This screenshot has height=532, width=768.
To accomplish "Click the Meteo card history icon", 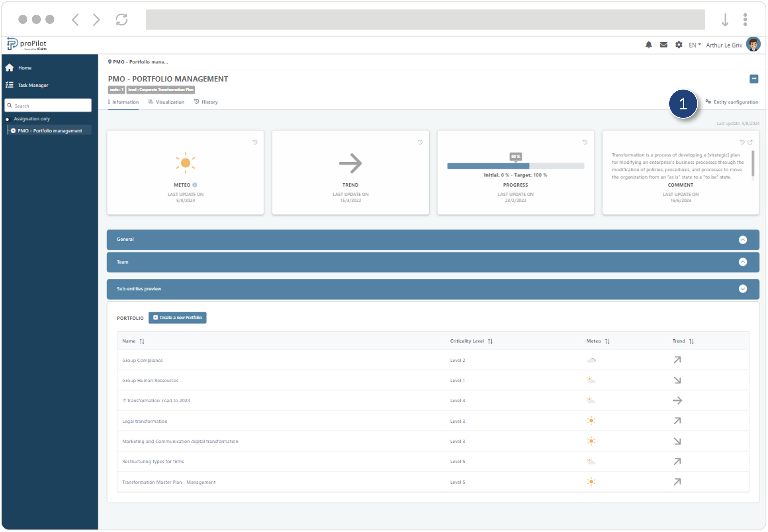I will pyautogui.click(x=255, y=142).
